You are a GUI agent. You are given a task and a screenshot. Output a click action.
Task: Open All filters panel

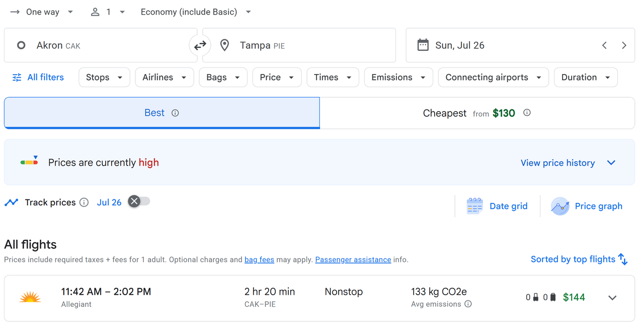coord(38,78)
